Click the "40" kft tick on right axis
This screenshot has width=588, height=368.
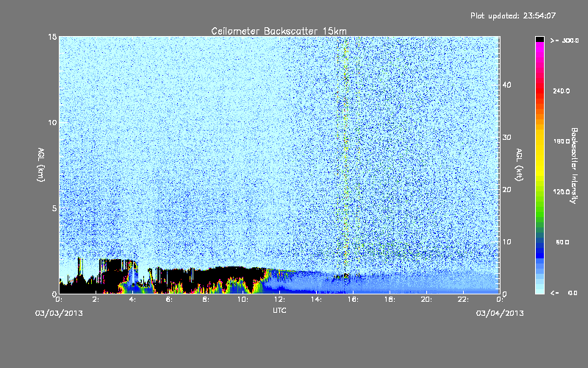(x=506, y=85)
